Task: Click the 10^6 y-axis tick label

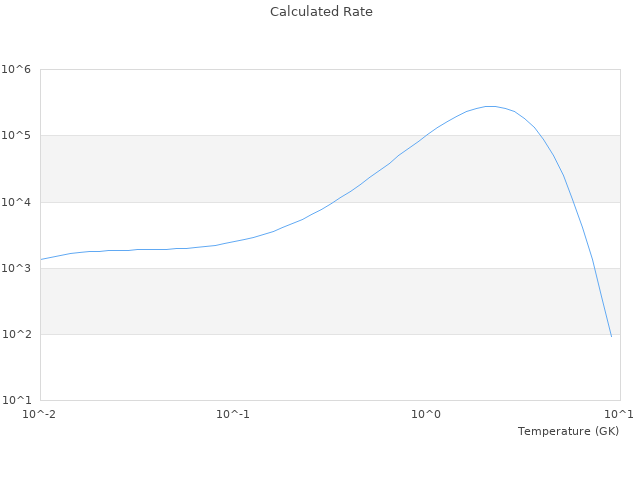Action: [x=17, y=69]
